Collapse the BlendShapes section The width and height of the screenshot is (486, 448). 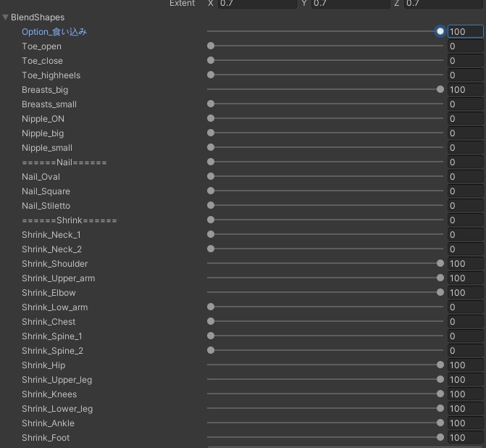point(6,17)
